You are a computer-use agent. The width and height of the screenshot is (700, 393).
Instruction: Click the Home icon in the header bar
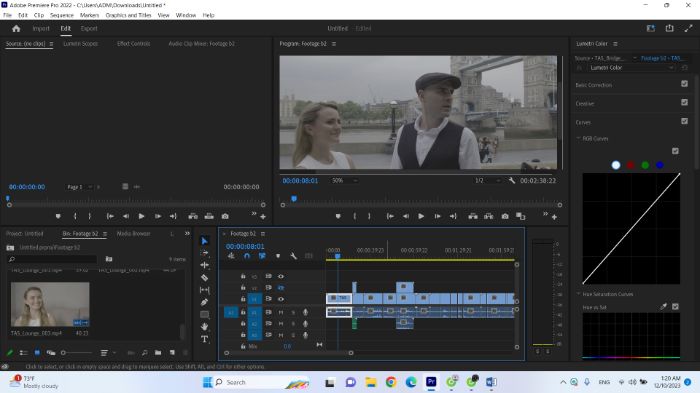click(x=17, y=29)
